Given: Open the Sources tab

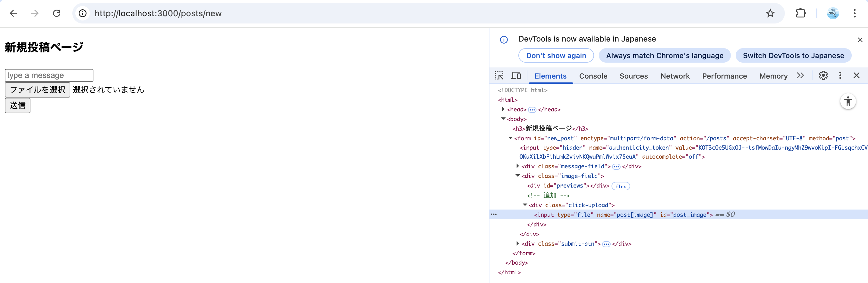Looking at the screenshot, I should [x=634, y=76].
